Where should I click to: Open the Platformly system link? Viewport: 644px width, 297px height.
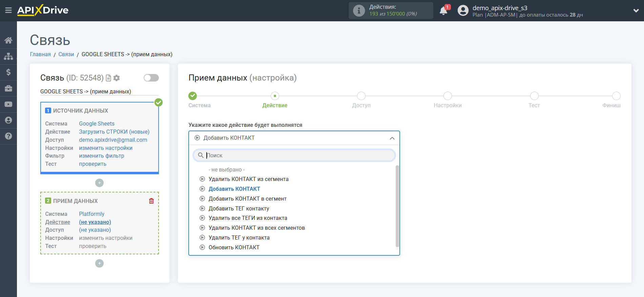91,214
